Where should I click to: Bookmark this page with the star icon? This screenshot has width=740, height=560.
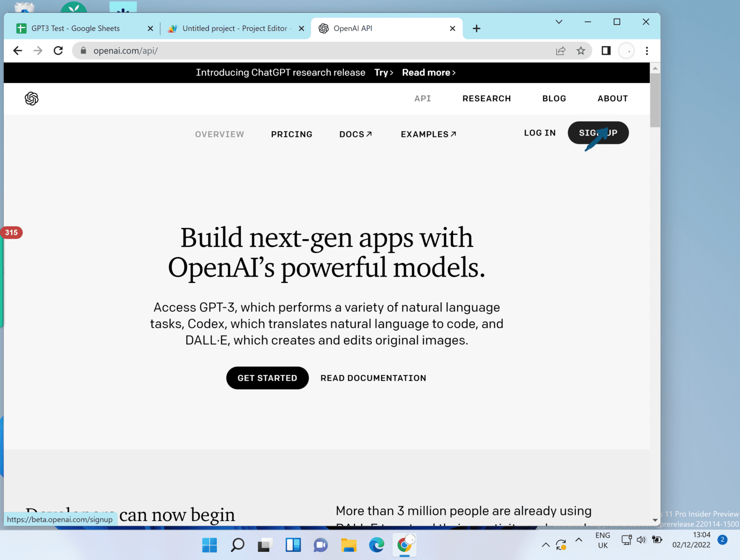(581, 51)
